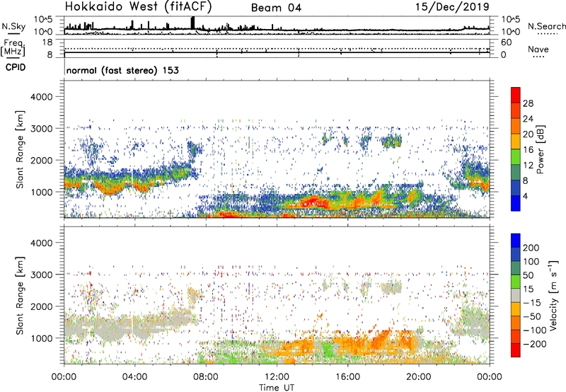Click the noise panel with black spike bars
The width and height of the screenshot is (566, 392).
[x=277, y=25]
